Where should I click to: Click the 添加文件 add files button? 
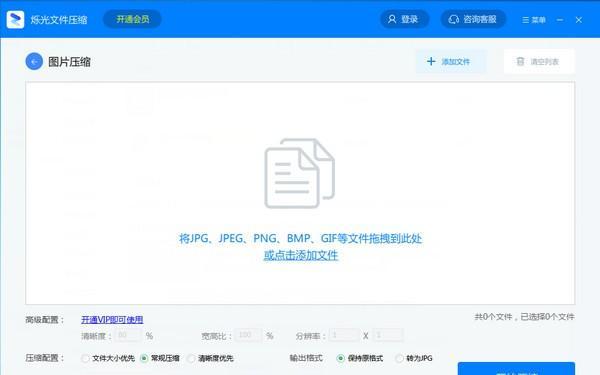pyautogui.click(x=451, y=61)
